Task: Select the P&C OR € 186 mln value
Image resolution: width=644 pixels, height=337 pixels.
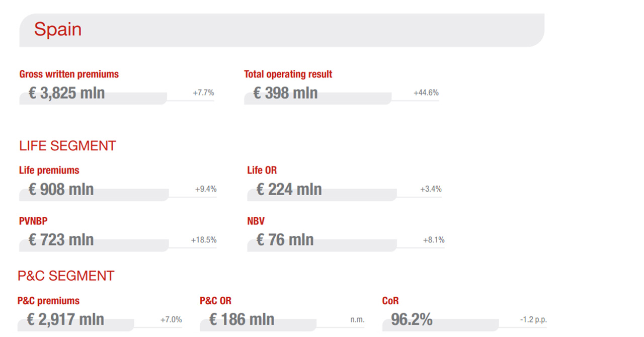Action: pos(242,319)
